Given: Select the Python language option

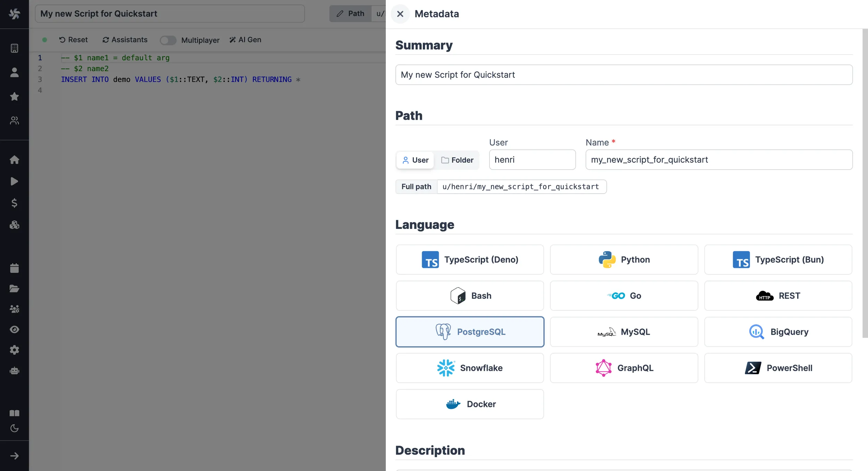Looking at the screenshot, I should [x=624, y=259].
